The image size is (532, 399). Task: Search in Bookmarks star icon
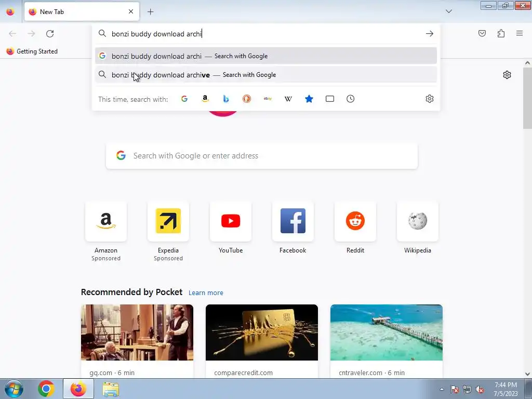point(309,99)
